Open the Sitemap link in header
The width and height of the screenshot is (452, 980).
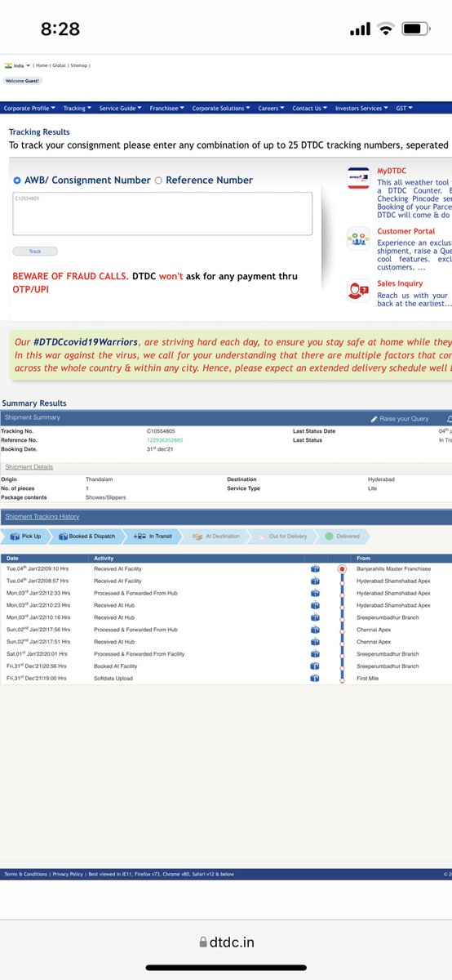(79, 65)
